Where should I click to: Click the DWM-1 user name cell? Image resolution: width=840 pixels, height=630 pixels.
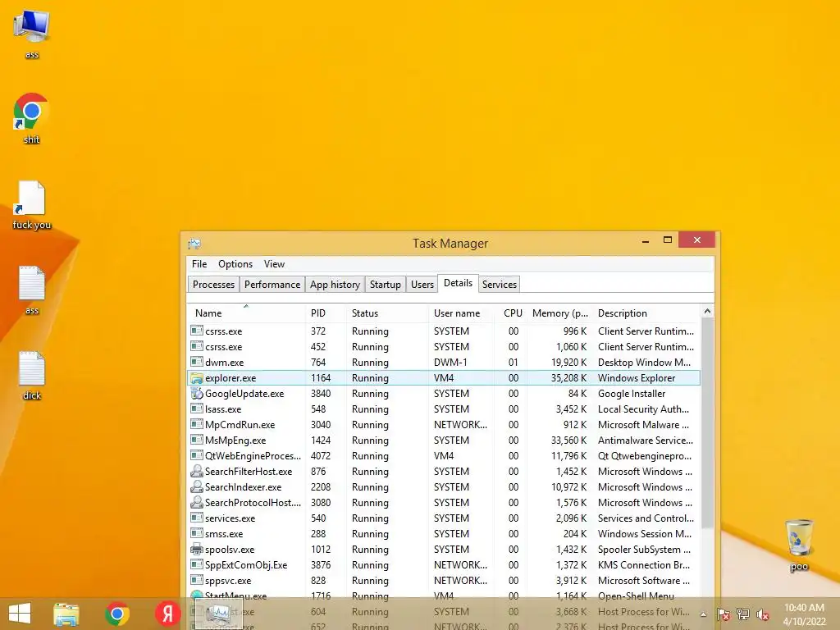click(450, 362)
